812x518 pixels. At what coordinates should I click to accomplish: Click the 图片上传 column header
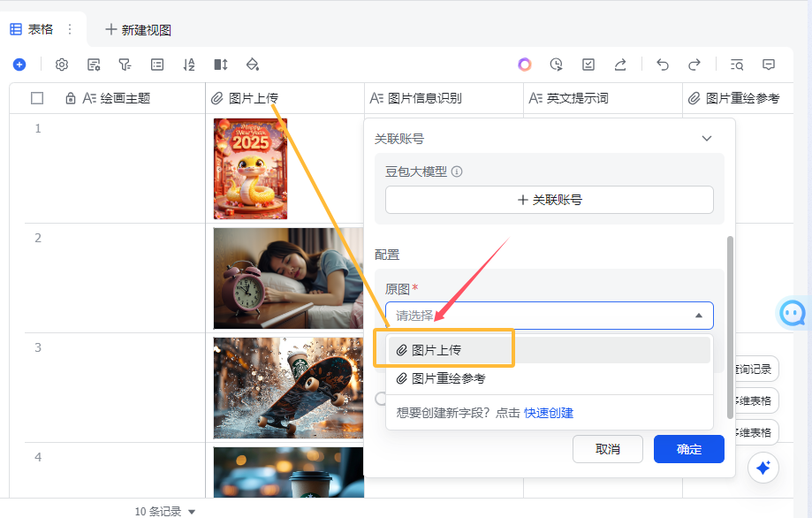coord(285,98)
